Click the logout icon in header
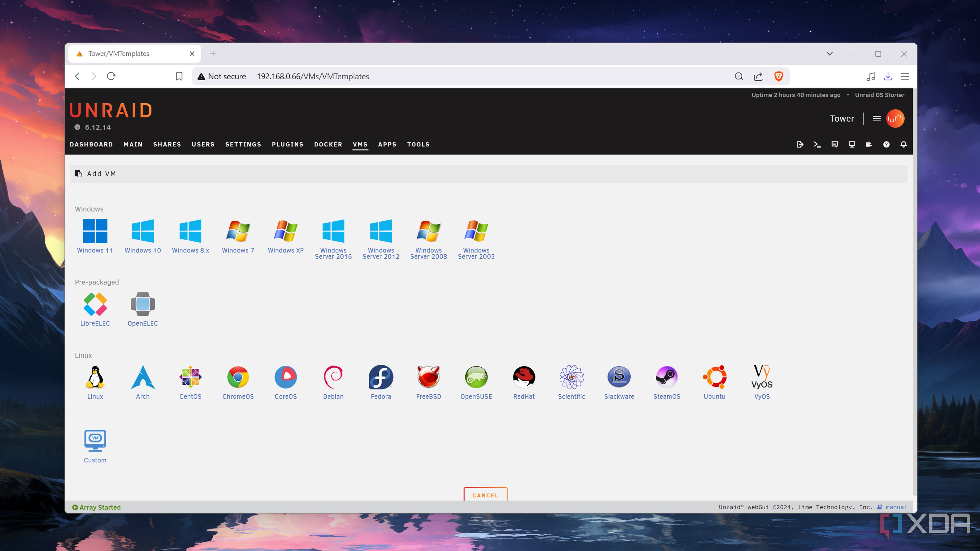This screenshot has width=980, height=551. tap(800, 144)
